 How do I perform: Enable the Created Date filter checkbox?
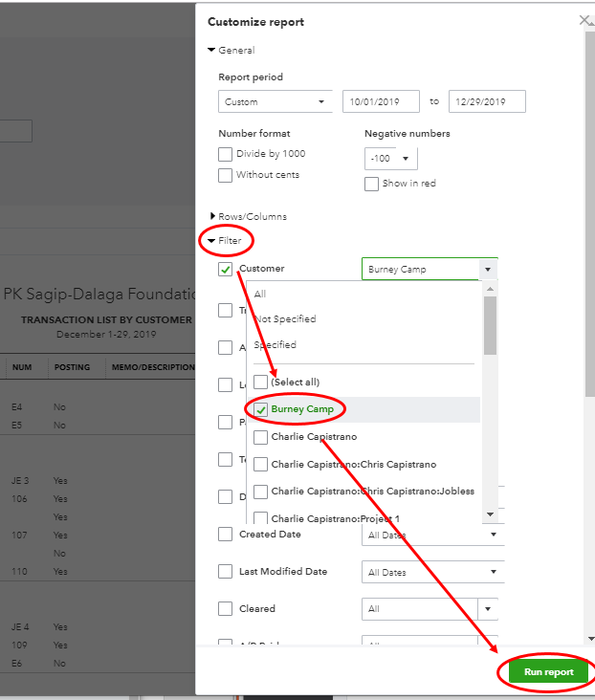(x=225, y=534)
